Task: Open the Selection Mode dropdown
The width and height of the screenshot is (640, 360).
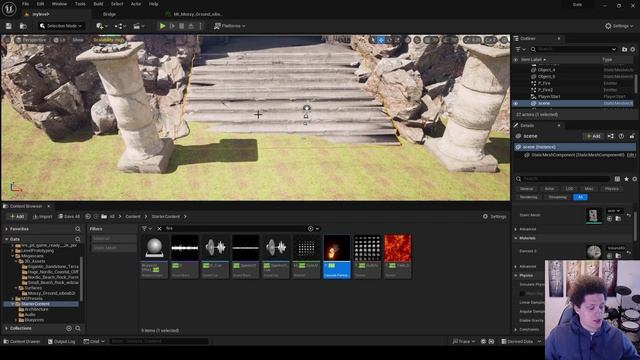Action: click(x=61, y=26)
